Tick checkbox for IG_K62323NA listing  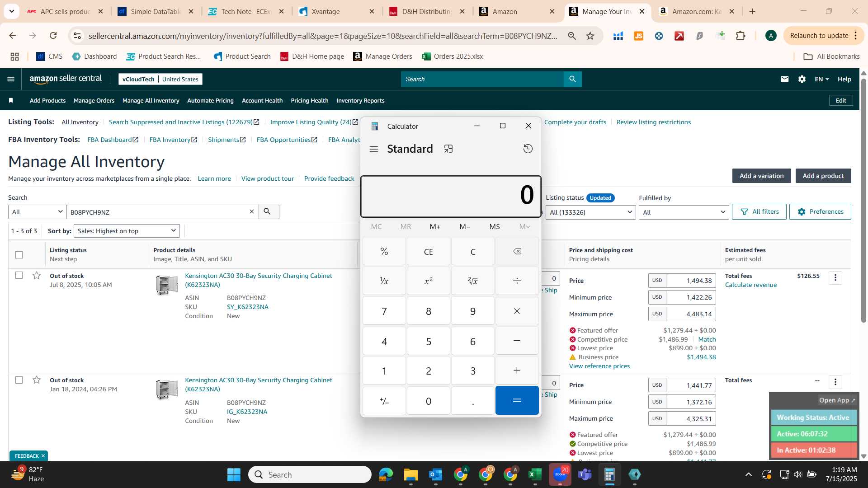19,380
